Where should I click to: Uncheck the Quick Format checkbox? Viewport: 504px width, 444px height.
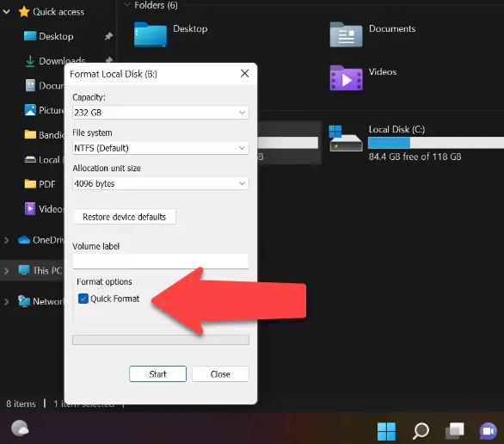pos(83,299)
